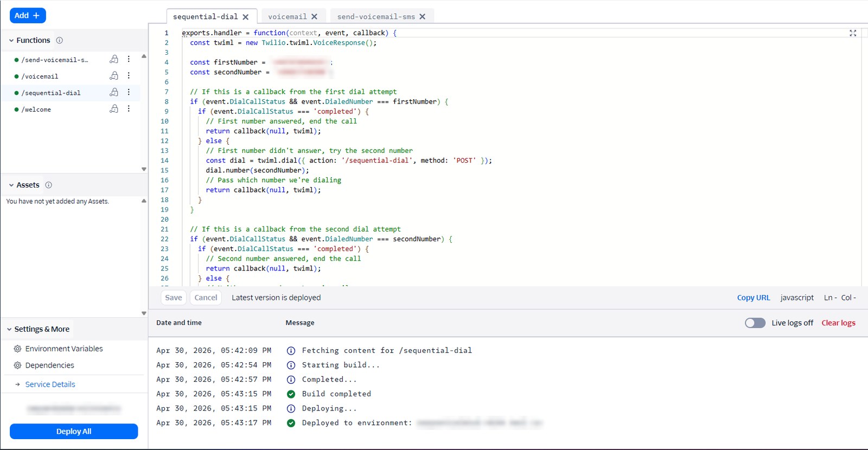Image resolution: width=868 pixels, height=450 pixels.
Task: Toggle the Live logs switch on
Action: point(755,323)
